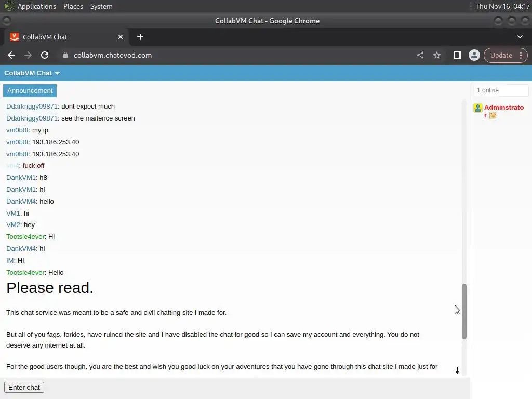
Task: Click vm0b0t's name on 'my ip' message
Action: (x=17, y=130)
